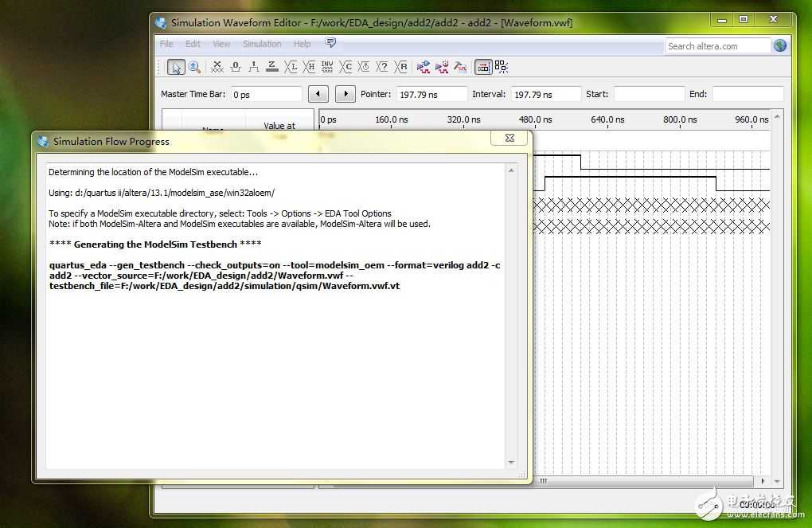Select the Selection pointer tool
The width and height of the screenshot is (812, 528).
click(x=176, y=67)
